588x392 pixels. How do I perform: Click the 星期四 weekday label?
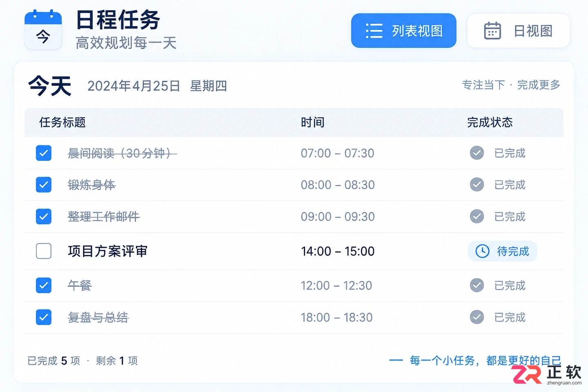(209, 86)
